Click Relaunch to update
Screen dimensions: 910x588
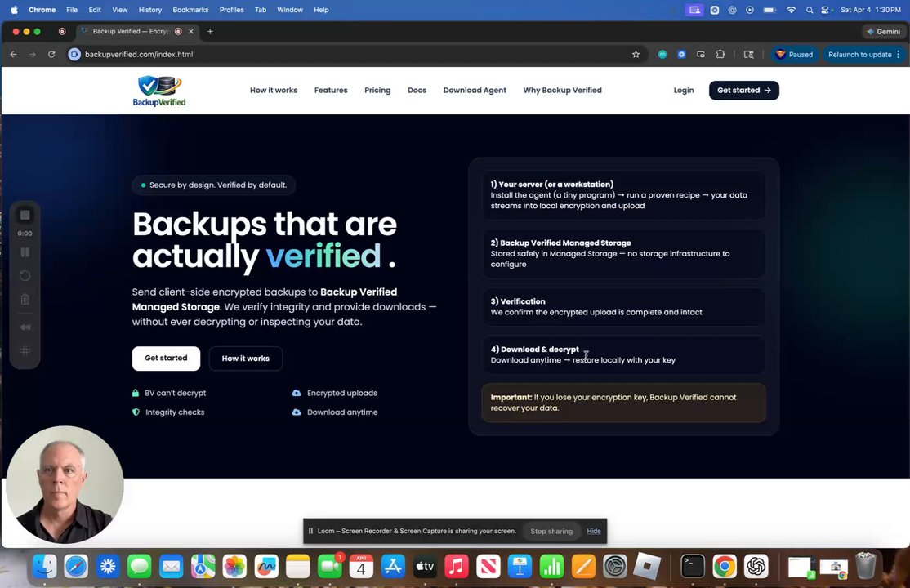tap(859, 55)
